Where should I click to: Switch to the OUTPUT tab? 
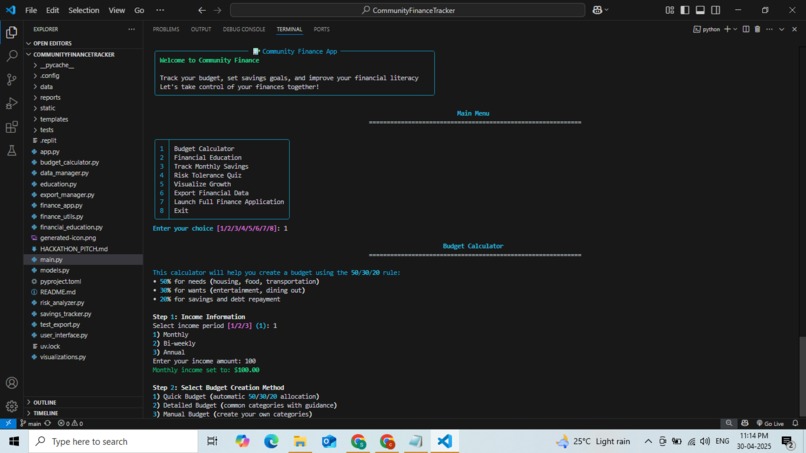[201, 29]
